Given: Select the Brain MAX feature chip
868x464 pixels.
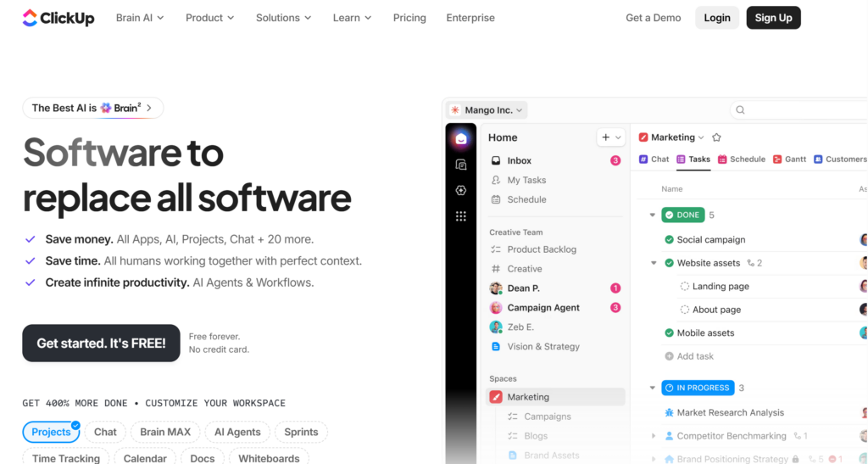Looking at the screenshot, I should coord(165,432).
